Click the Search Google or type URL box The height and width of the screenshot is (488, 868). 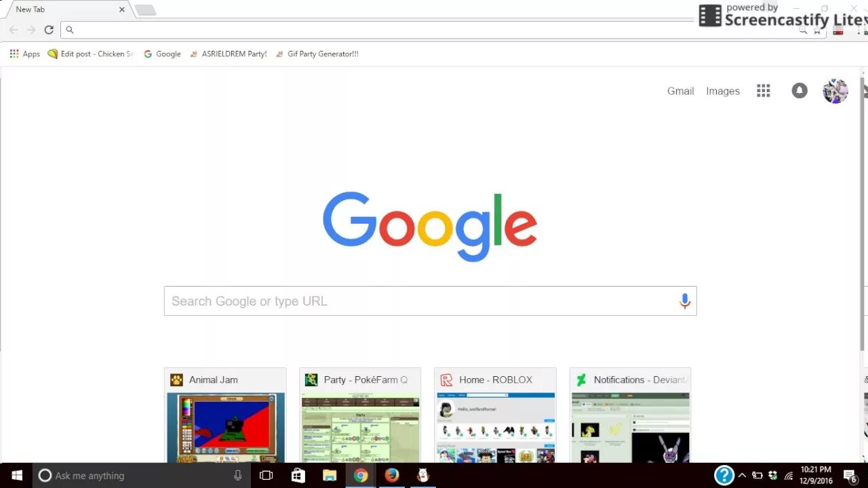point(430,301)
